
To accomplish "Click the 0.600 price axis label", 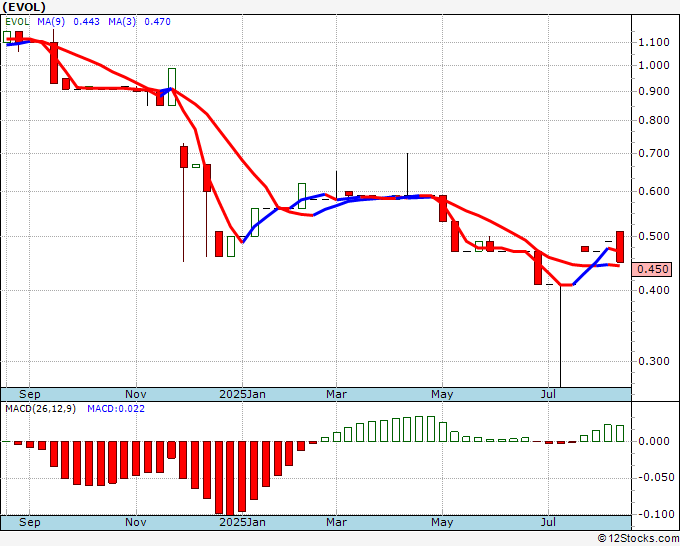I will [654, 191].
